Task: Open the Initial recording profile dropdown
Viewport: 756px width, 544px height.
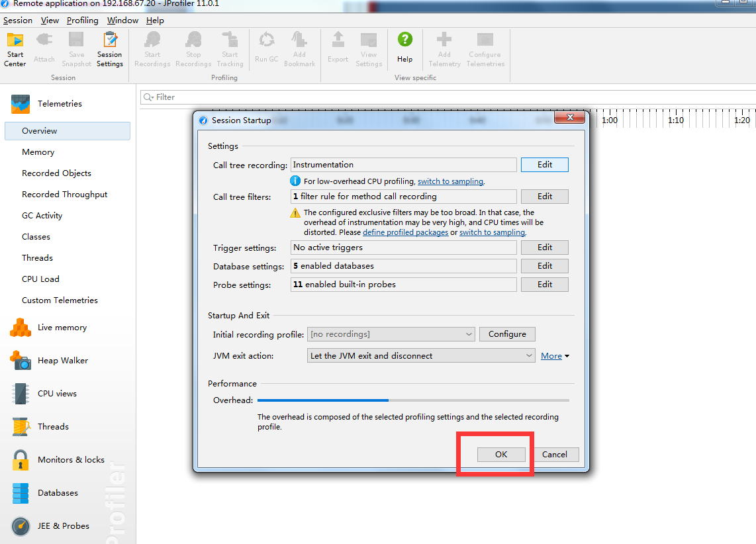Action: click(391, 334)
